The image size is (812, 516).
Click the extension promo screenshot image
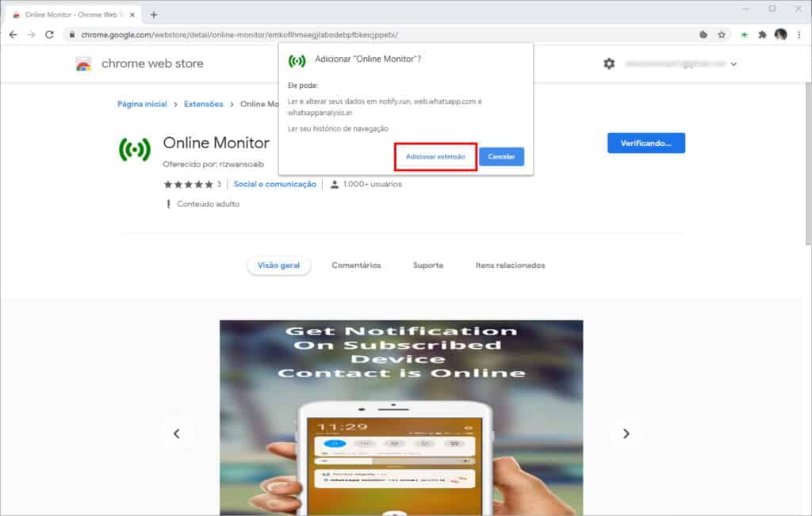(401, 418)
